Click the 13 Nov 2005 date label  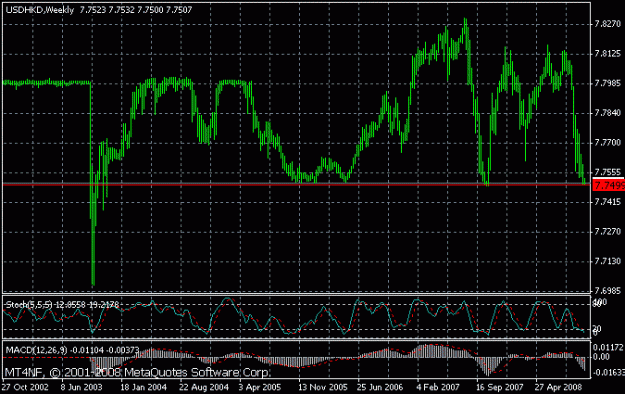point(322,387)
